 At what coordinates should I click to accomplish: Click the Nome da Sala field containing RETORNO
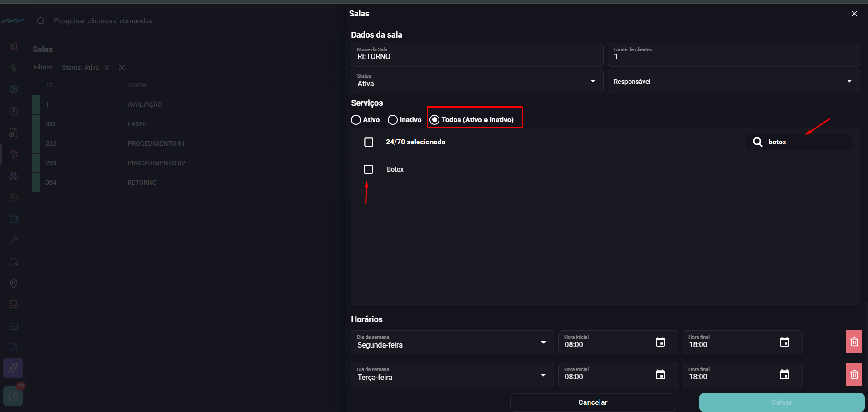point(477,54)
